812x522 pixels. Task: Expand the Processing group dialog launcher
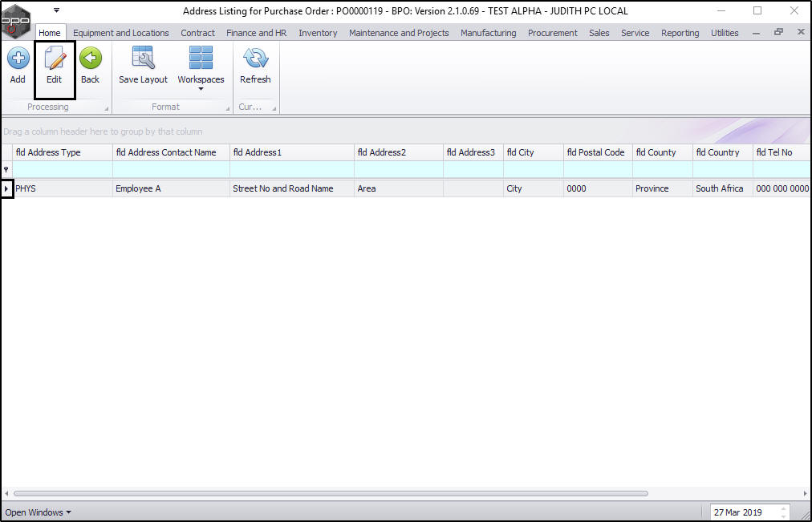pyautogui.click(x=106, y=108)
